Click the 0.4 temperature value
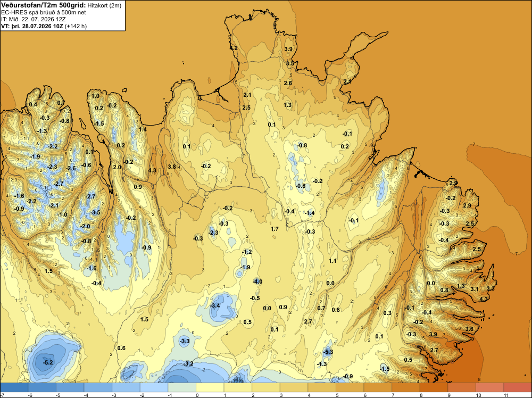Image resolution: width=532 pixels, height=398 pixels. click(33, 104)
